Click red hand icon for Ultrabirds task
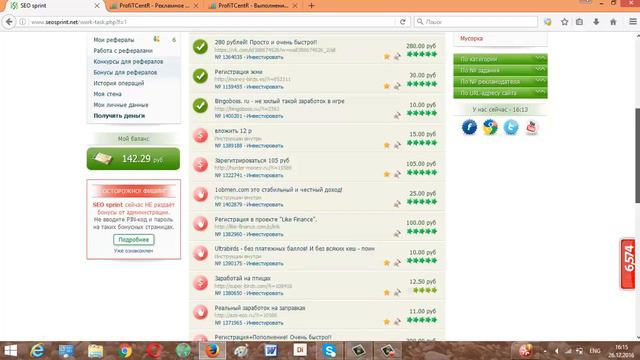 pyautogui.click(x=200, y=253)
